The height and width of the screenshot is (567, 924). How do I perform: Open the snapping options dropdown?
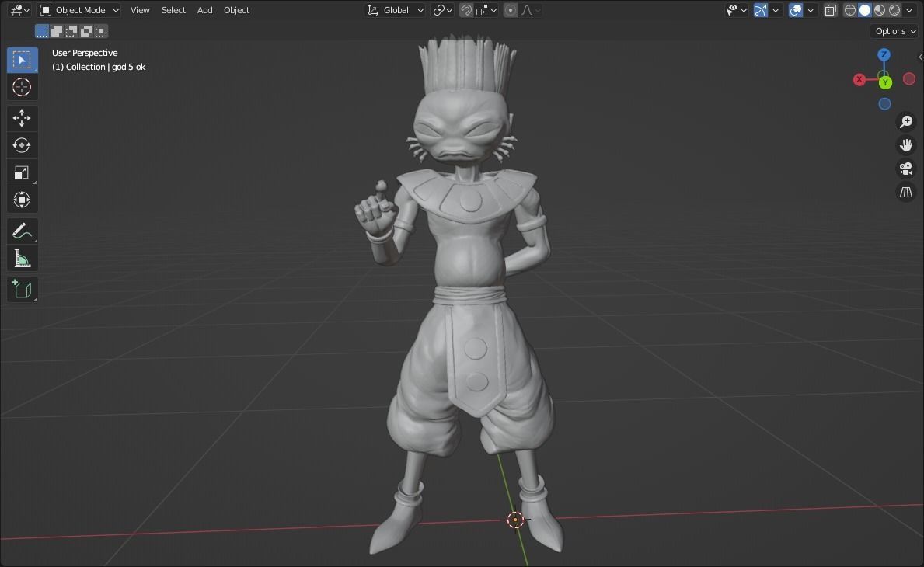coord(486,10)
